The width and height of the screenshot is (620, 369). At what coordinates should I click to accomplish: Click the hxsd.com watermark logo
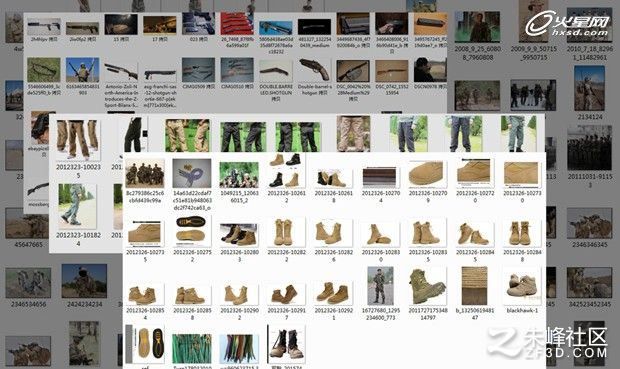(x=567, y=23)
